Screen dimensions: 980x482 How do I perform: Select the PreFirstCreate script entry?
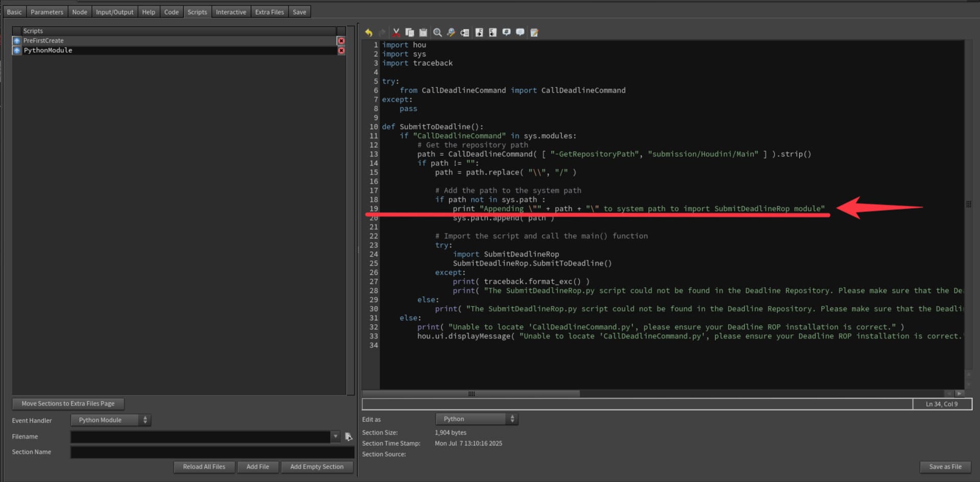click(x=43, y=41)
